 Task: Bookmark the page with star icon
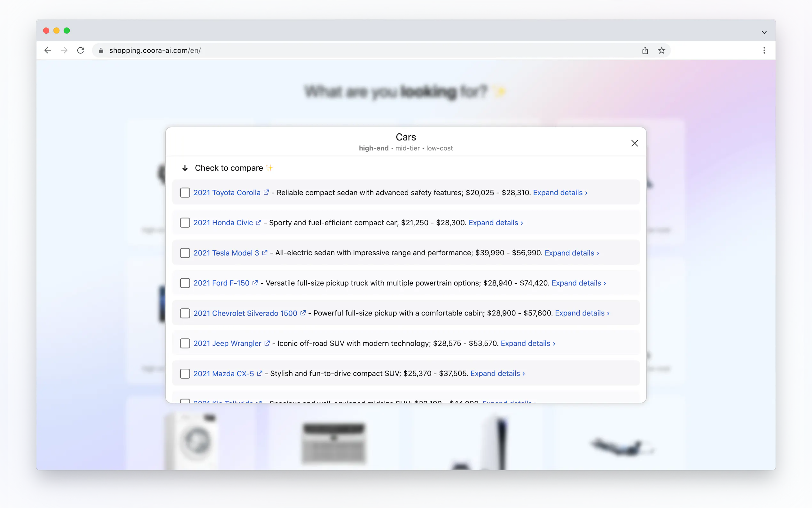click(x=661, y=51)
